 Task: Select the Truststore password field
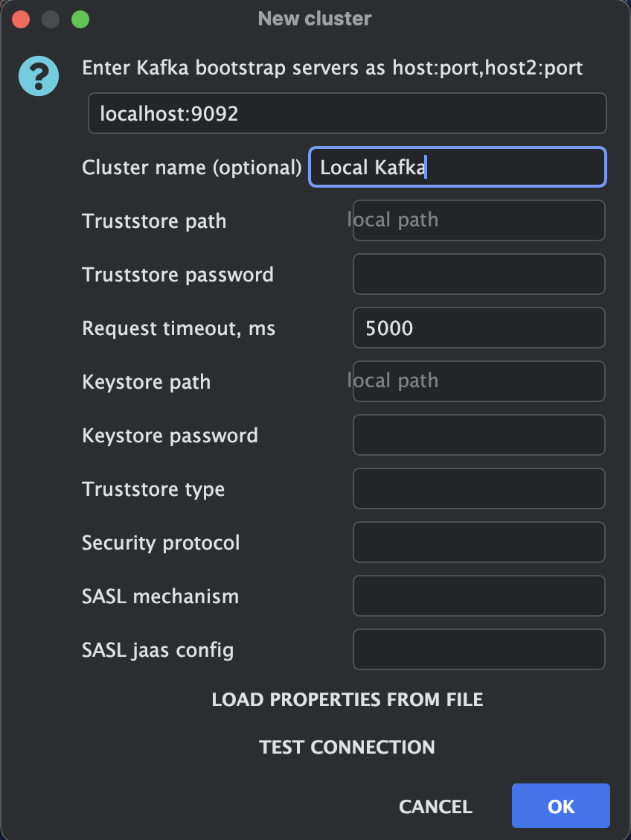coord(478,274)
